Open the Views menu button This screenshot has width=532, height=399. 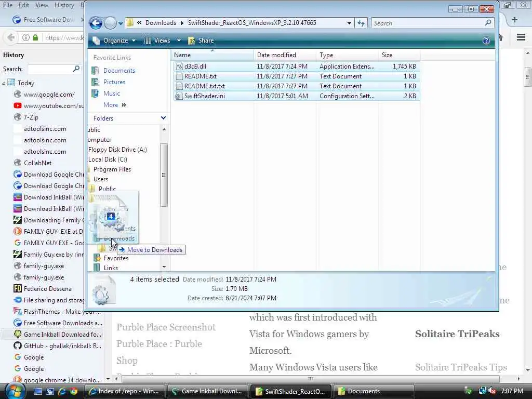click(158, 41)
